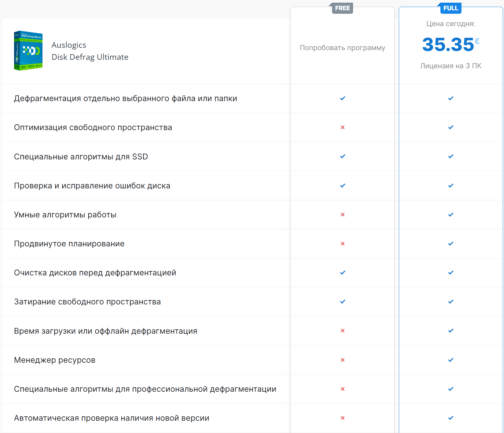Click FULL checkmark for 'Продвинутое планирование'
This screenshot has width=504, height=433.
(x=451, y=244)
